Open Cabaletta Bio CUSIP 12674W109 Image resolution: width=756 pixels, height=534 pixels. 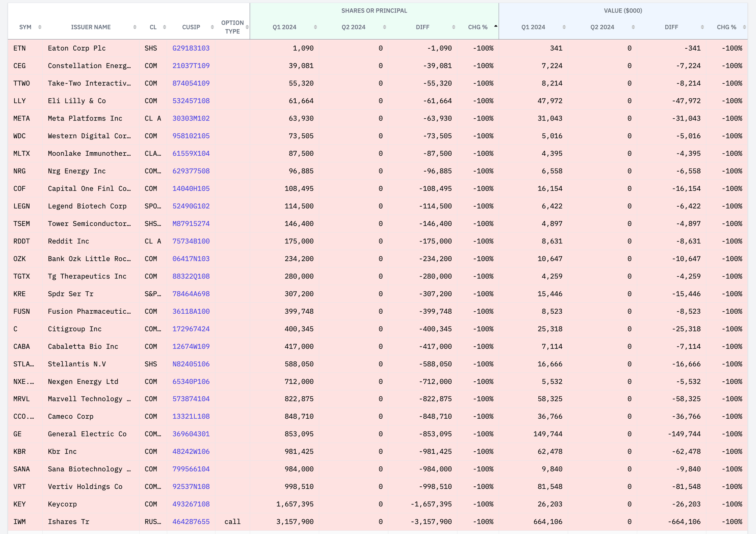tap(191, 347)
